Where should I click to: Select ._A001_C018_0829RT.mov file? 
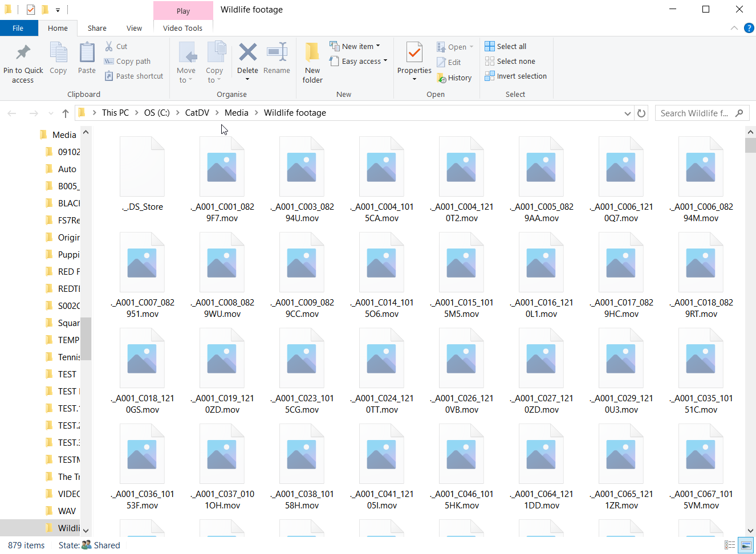coord(701,276)
